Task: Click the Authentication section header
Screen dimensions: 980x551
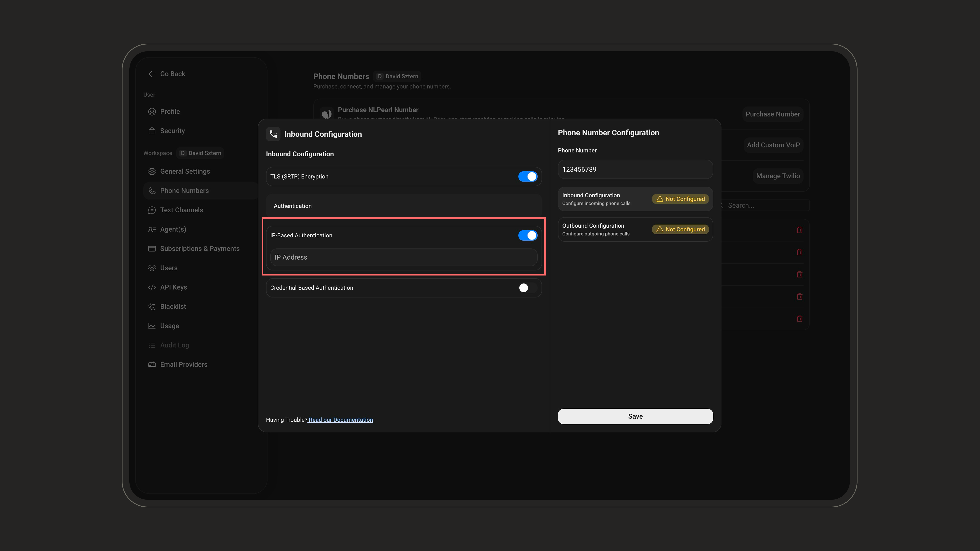Action: [x=404, y=206]
